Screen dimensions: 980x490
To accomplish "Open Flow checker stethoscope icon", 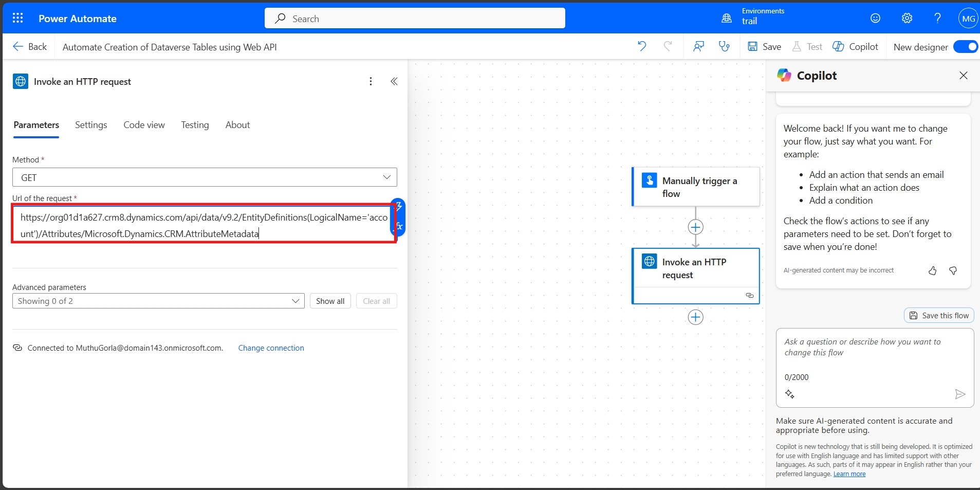I will 724,47.
